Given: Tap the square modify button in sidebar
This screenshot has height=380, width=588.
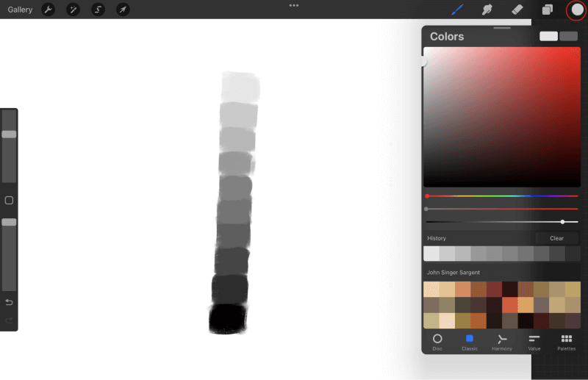Looking at the screenshot, I should click(9, 201).
